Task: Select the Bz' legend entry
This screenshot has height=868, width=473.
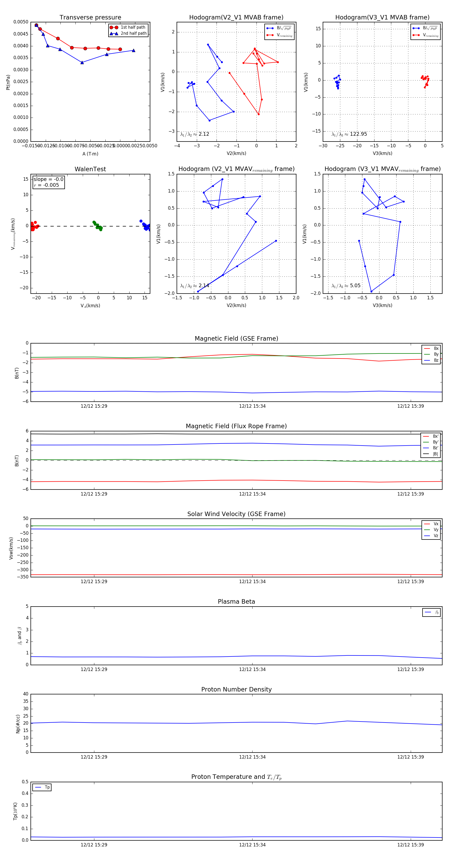Action: click(x=431, y=448)
